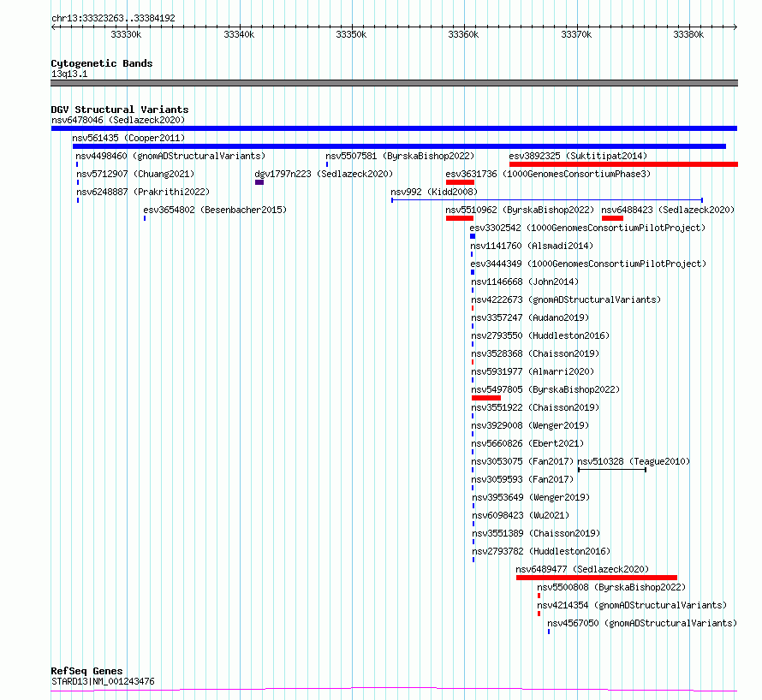The height and width of the screenshot is (700, 762).
Task: Open nsv3053075 (Fan2017) entry
Action: (522, 461)
